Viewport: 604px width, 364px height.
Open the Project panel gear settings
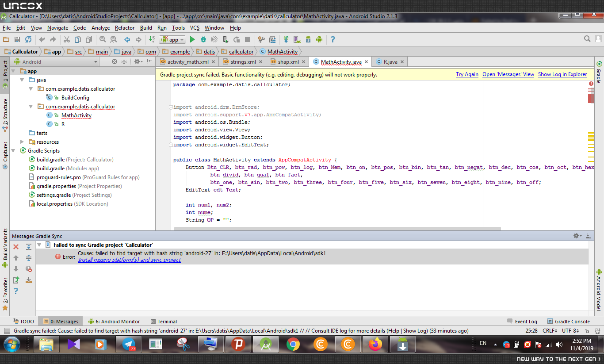[x=138, y=62]
